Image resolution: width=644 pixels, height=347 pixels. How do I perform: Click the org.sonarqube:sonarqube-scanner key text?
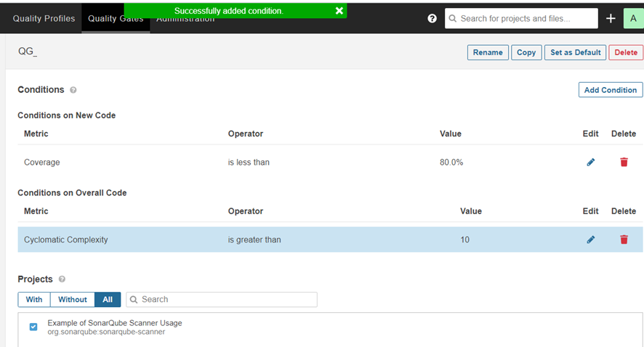pos(106,332)
